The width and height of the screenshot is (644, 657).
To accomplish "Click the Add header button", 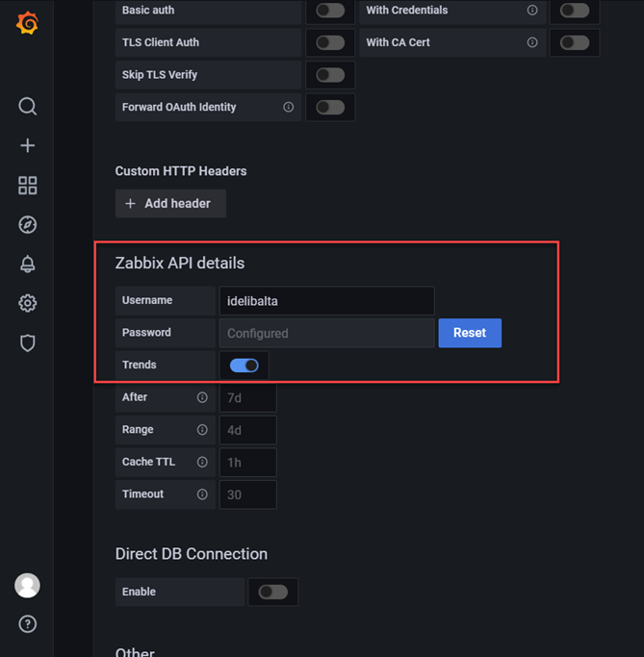I will (x=170, y=204).
